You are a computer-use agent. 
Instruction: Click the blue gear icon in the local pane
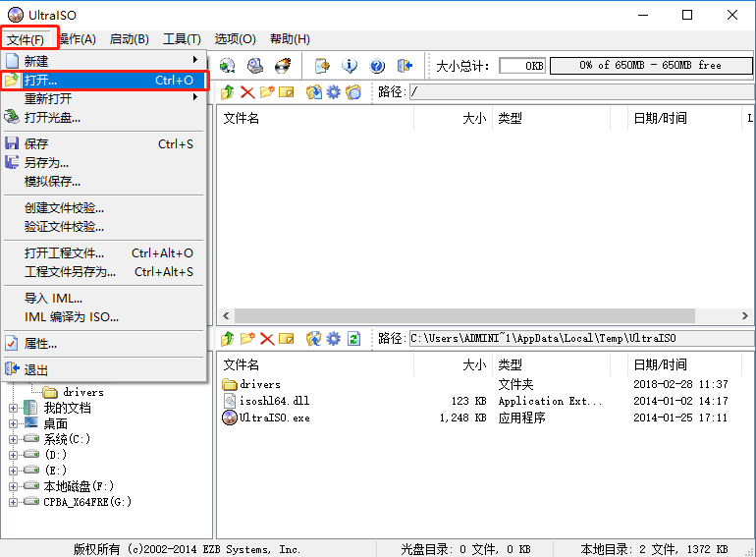click(x=333, y=339)
